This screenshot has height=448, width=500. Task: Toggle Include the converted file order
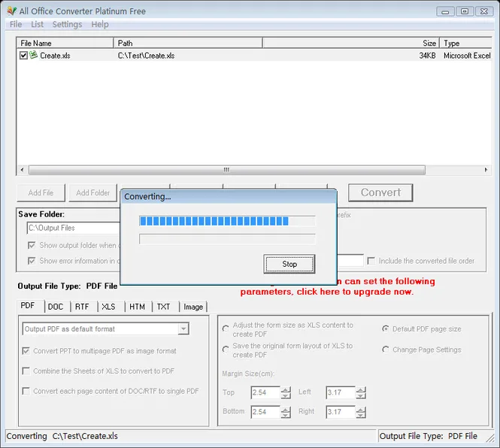[x=371, y=261]
